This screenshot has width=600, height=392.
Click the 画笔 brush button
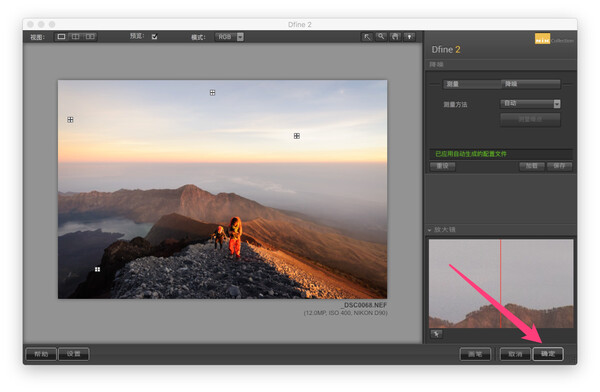(x=475, y=354)
